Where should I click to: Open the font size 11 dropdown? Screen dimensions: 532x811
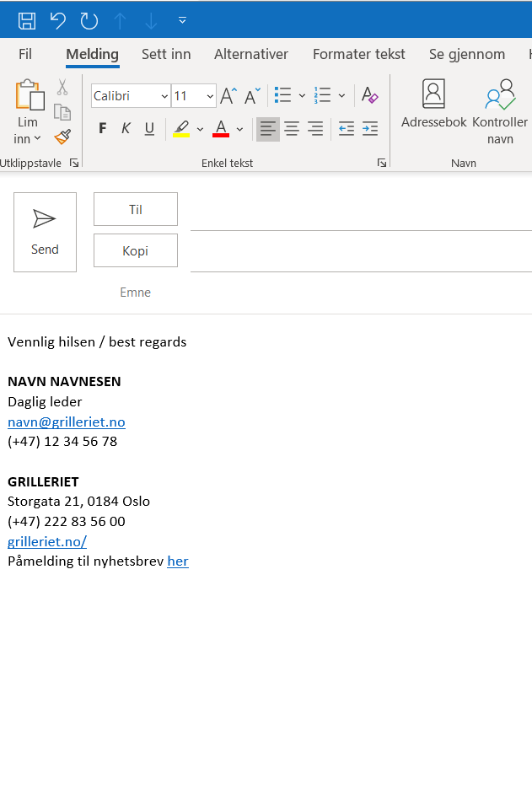[x=210, y=96]
